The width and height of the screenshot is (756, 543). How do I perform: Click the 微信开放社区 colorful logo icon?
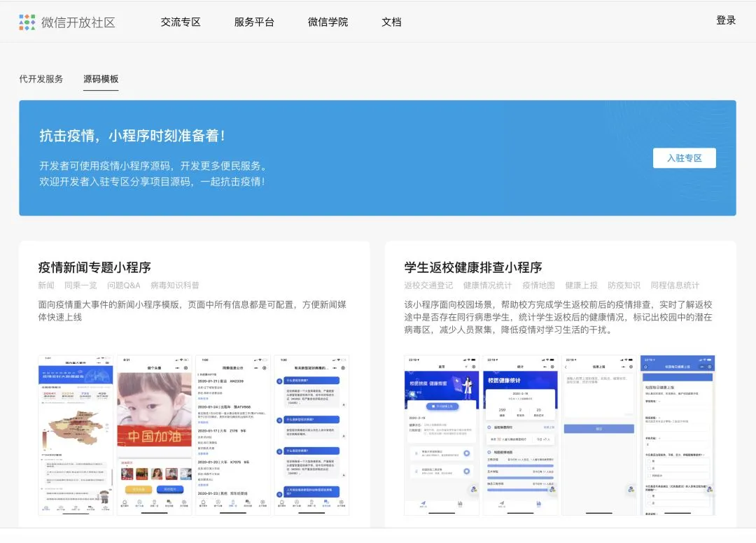click(x=27, y=22)
